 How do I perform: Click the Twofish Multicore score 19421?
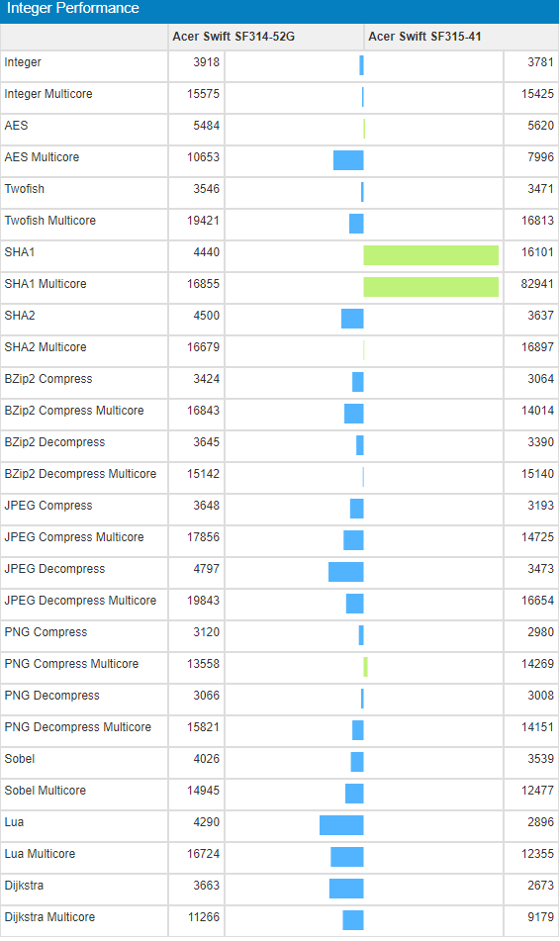pos(204,221)
